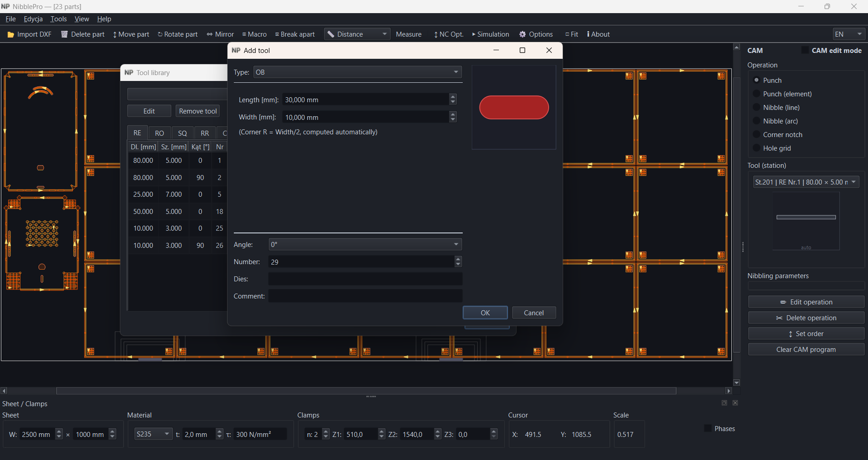Open the Angle dropdown in Add tool
The image size is (868, 460).
click(x=365, y=245)
